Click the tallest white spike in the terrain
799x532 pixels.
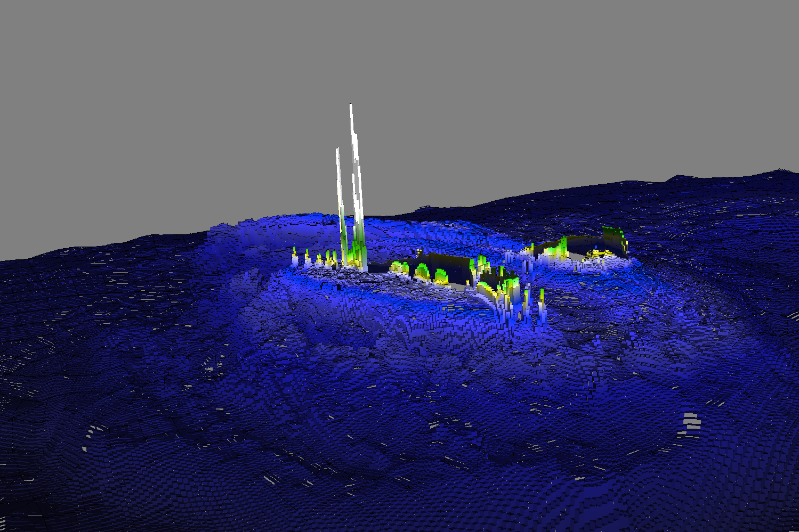pos(358,186)
